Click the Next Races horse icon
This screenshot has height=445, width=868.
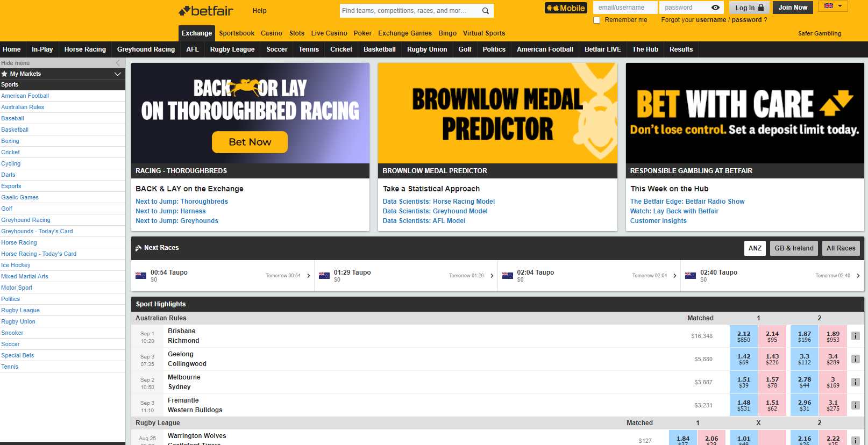(x=139, y=248)
